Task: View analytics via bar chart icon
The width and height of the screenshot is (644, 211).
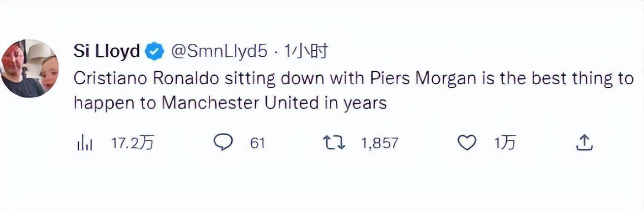Action: 85,143
